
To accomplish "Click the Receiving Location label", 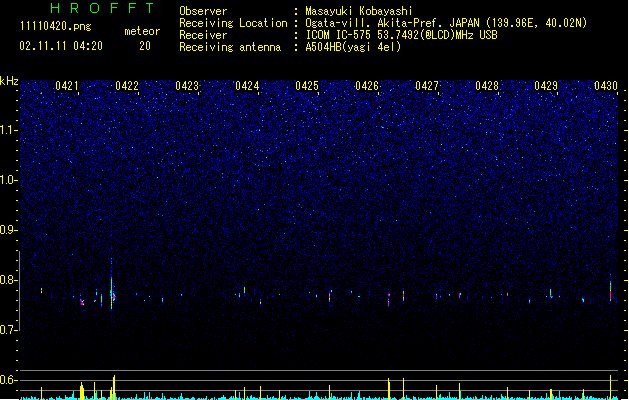I will 233,23.
